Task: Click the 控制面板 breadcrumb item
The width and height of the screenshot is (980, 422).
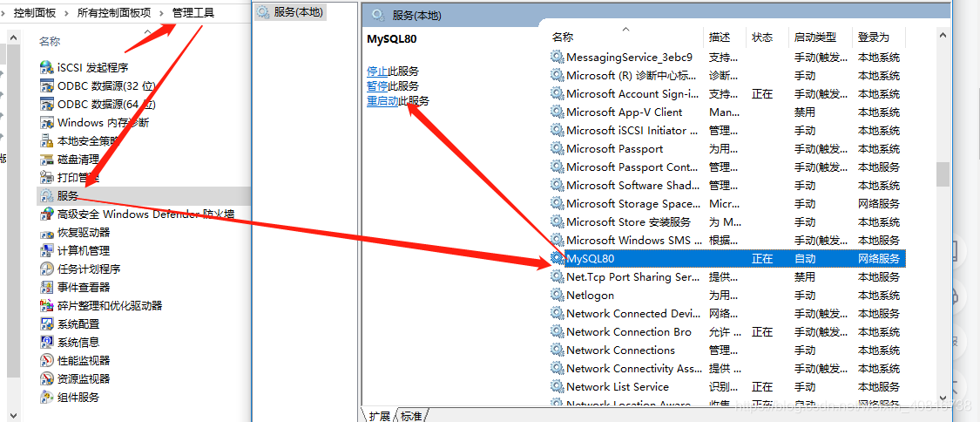Action: tap(35, 12)
